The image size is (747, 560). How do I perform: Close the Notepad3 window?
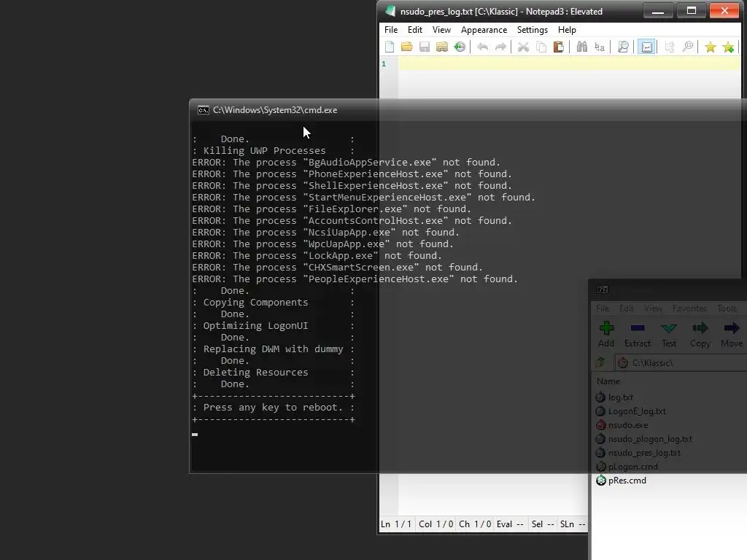[x=724, y=10]
